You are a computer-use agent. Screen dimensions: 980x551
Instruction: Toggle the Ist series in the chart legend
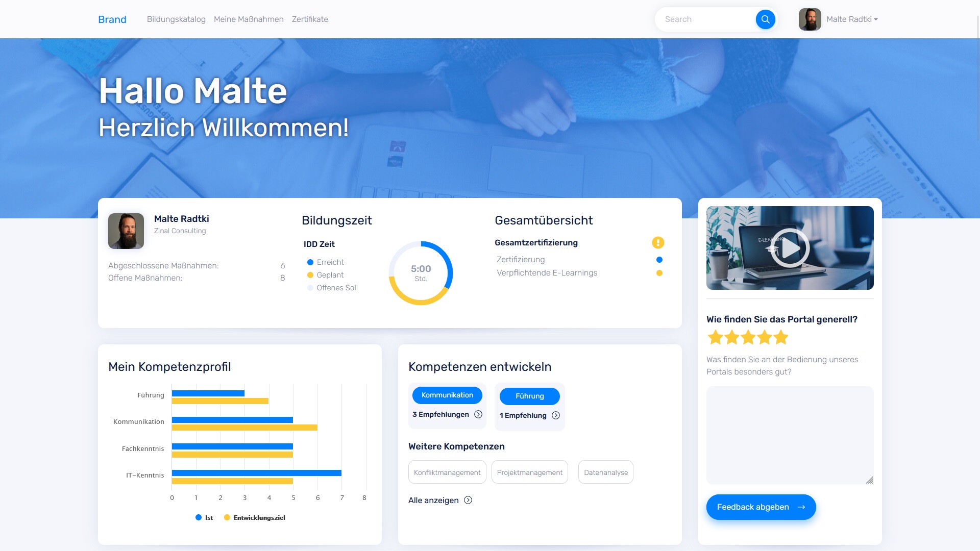click(x=204, y=518)
